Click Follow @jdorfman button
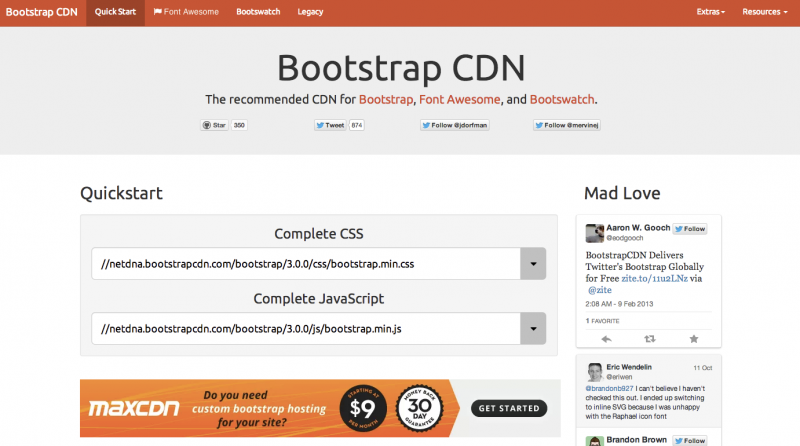The height and width of the screenshot is (446, 800). [x=455, y=125]
